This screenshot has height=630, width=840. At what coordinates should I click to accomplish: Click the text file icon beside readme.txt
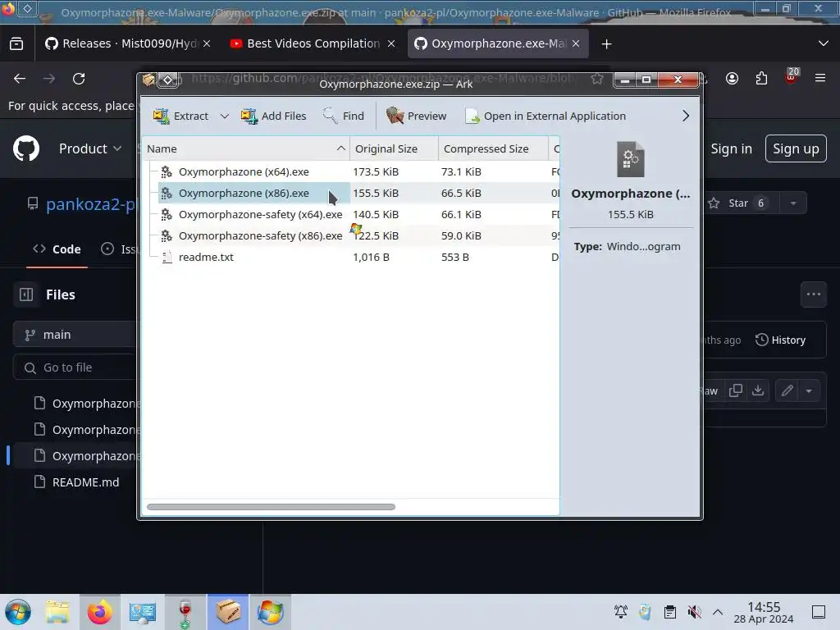[x=167, y=257]
